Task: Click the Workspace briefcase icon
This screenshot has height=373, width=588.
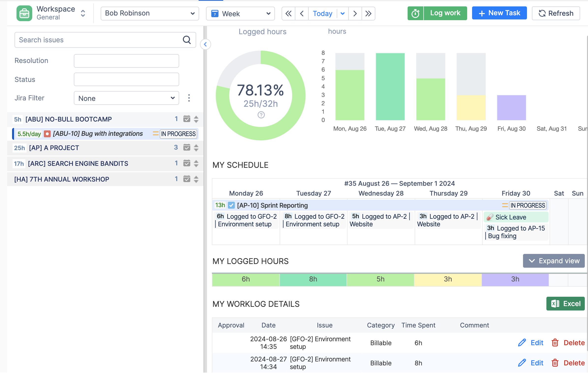Action: pos(24,13)
